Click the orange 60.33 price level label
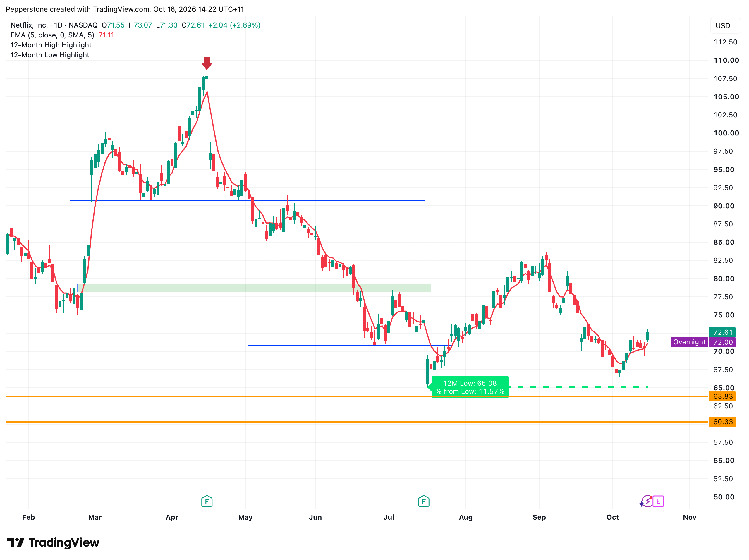The width and height of the screenshot is (749, 560). click(x=722, y=422)
